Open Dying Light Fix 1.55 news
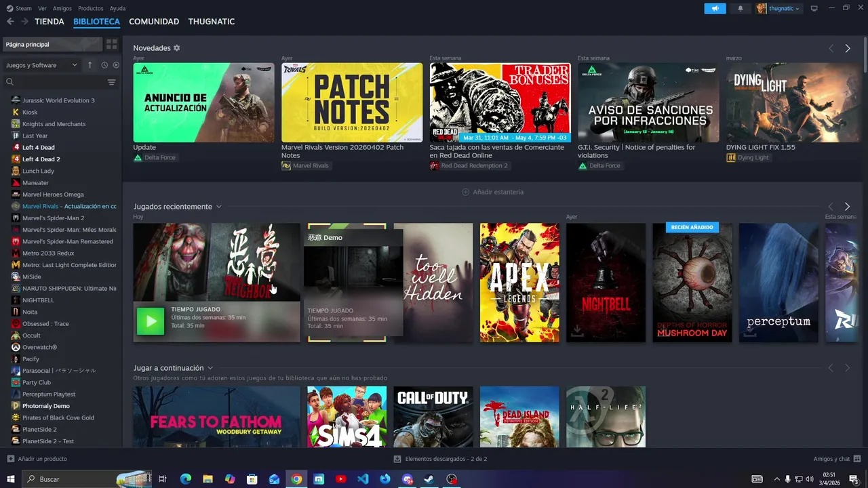Screen dimensions: 868x488 [761, 147]
